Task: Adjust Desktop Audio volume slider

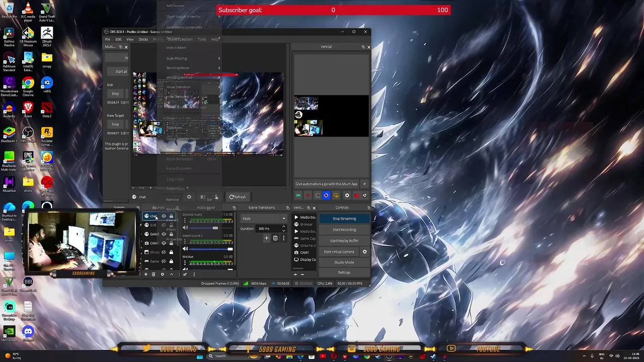Action: (211, 228)
